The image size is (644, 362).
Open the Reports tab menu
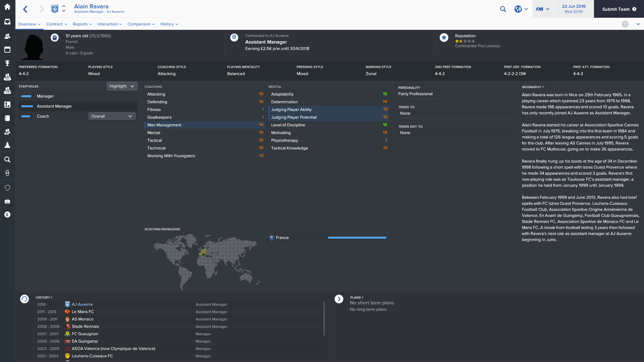[82, 24]
